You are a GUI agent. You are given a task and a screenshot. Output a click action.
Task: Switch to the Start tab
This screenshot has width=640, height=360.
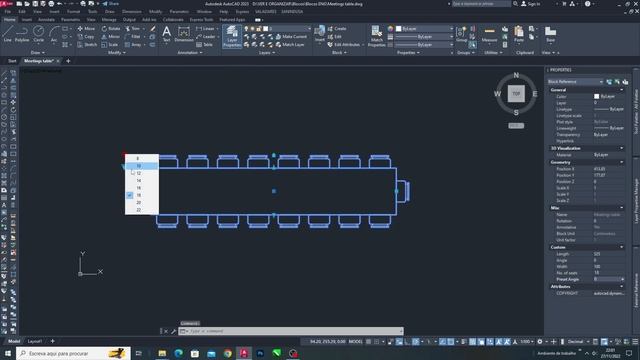(x=12, y=61)
